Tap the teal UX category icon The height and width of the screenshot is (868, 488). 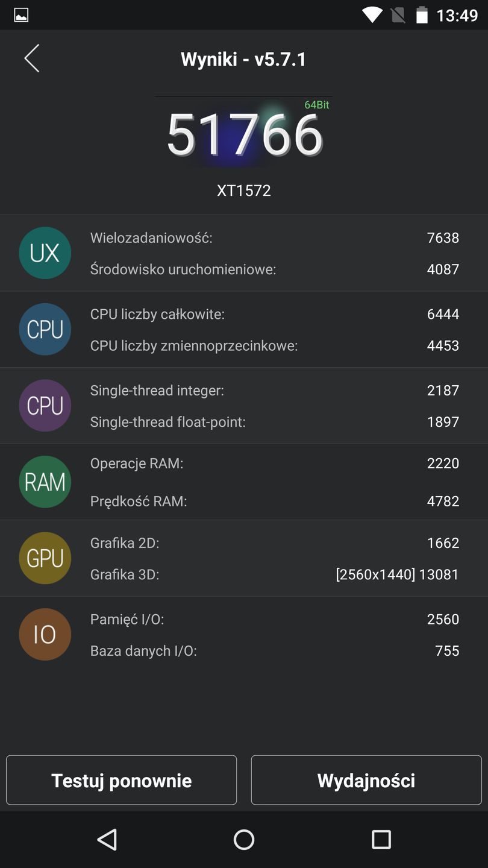coord(45,253)
